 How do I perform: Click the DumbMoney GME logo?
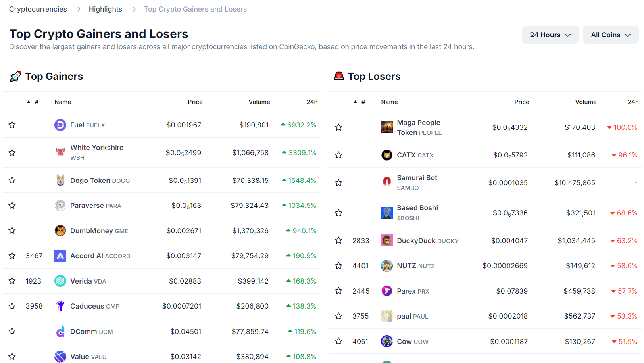(x=60, y=230)
